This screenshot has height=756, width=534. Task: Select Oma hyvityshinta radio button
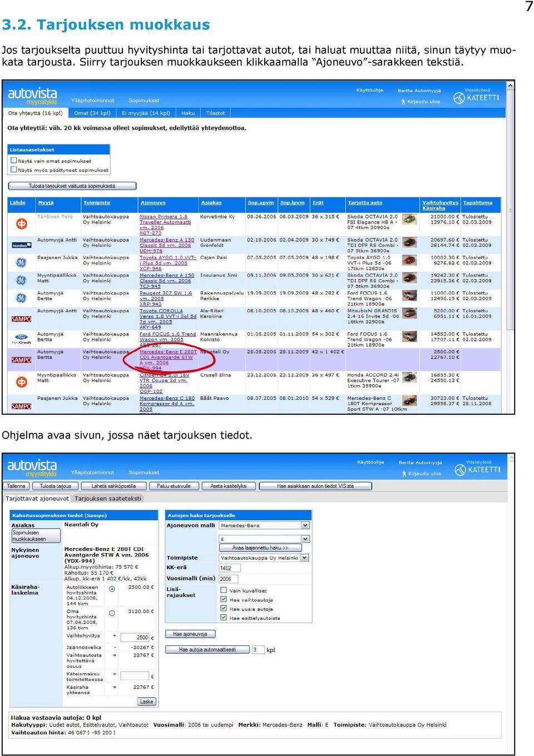pyautogui.click(x=112, y=613)
